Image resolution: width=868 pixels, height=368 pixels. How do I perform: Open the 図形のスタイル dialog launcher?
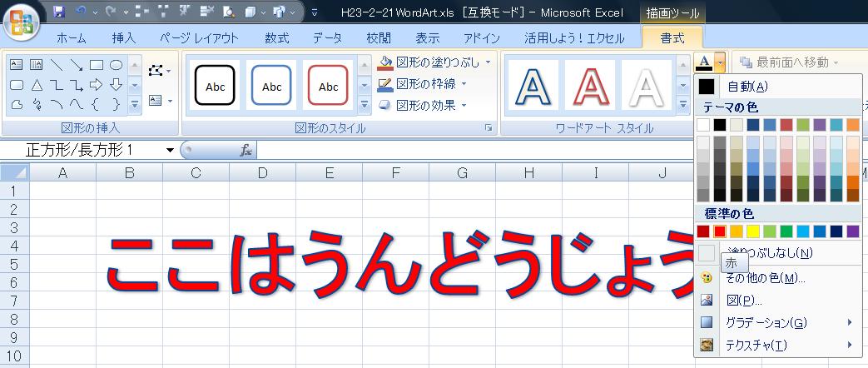click(x=489, y=128)
